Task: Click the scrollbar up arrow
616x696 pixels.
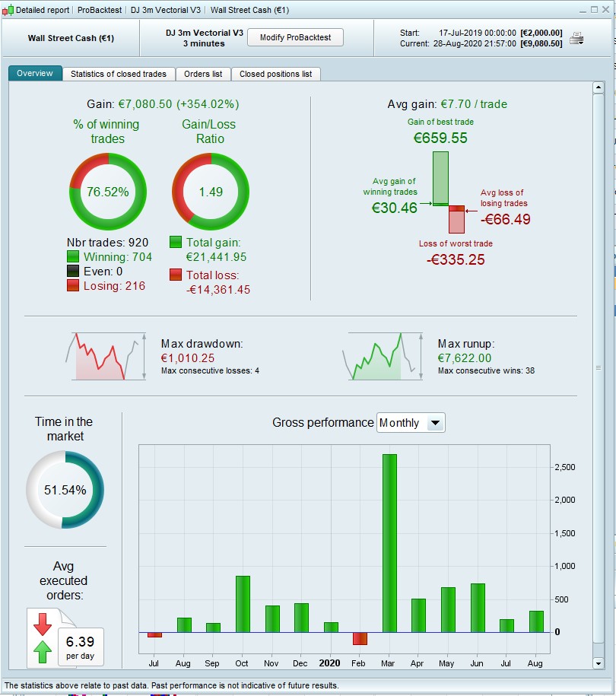Action: click(599, 87)
